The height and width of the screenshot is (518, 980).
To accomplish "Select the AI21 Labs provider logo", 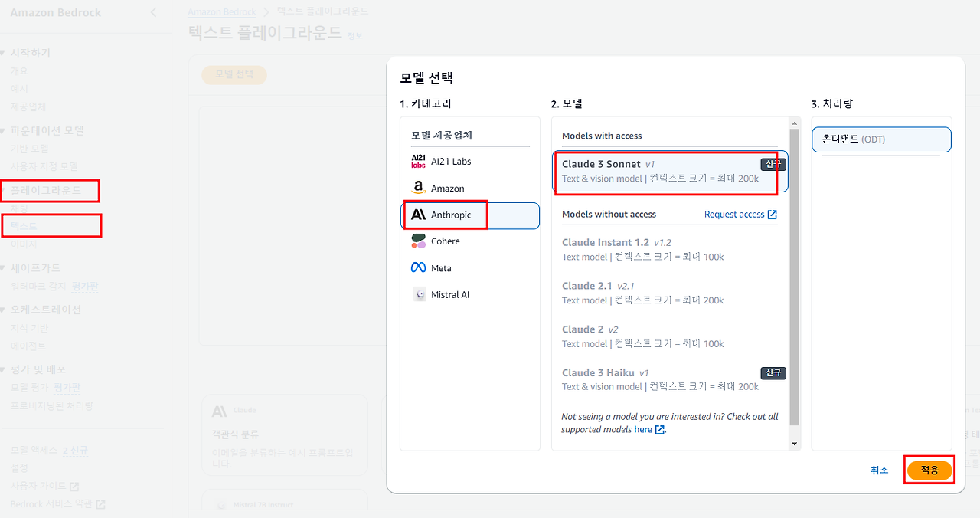I will (x=418, y=161).
